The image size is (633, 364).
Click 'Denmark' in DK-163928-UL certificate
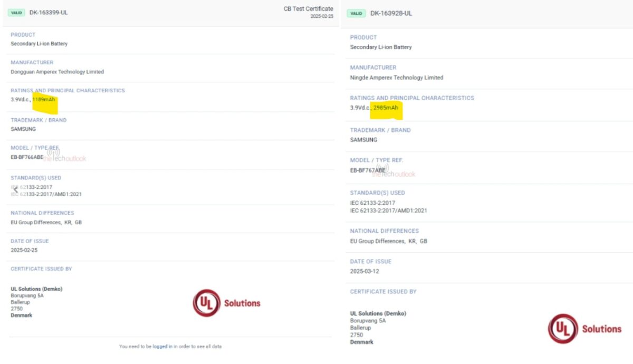(x=362, y=342)
